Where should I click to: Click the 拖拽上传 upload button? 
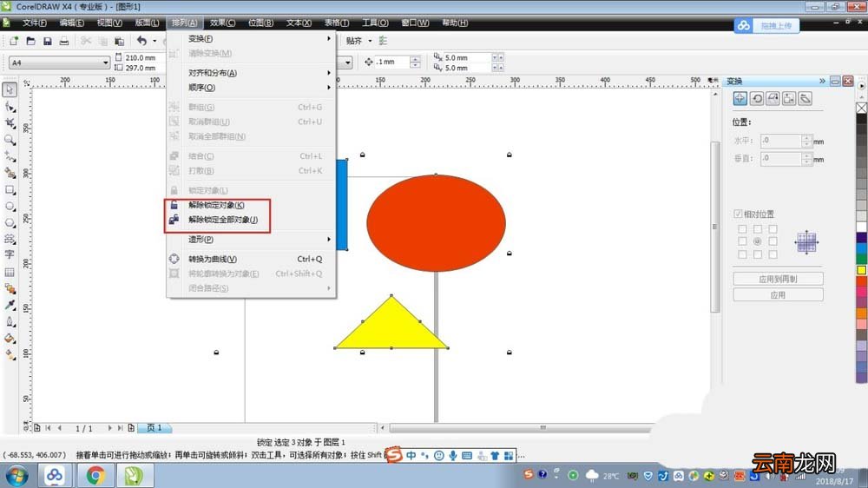[x=766, y=25]
